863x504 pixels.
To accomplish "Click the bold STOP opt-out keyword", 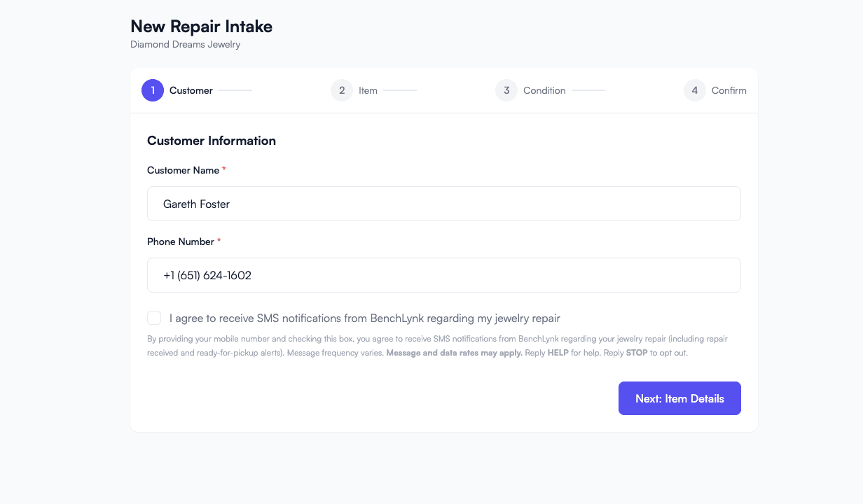I will (x=637, y=352).
